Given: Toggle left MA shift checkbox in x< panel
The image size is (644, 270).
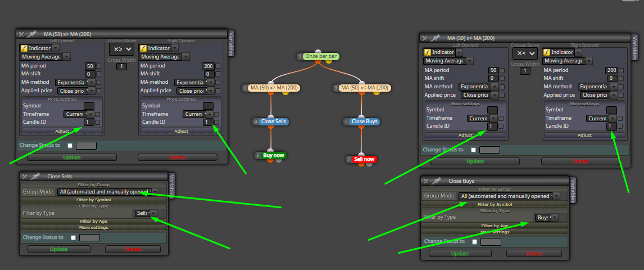Looking at the screenshot, I should pyautogui.click(x=501, y=78).
